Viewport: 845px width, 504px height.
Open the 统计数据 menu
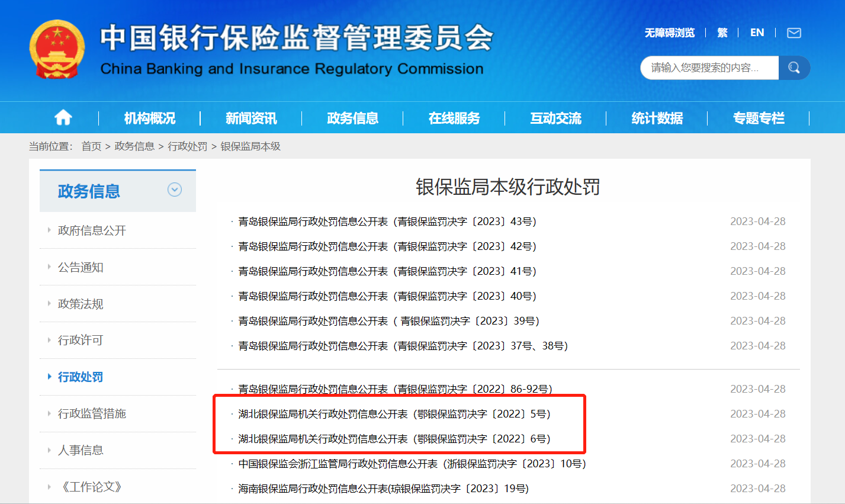click(657, 118)
